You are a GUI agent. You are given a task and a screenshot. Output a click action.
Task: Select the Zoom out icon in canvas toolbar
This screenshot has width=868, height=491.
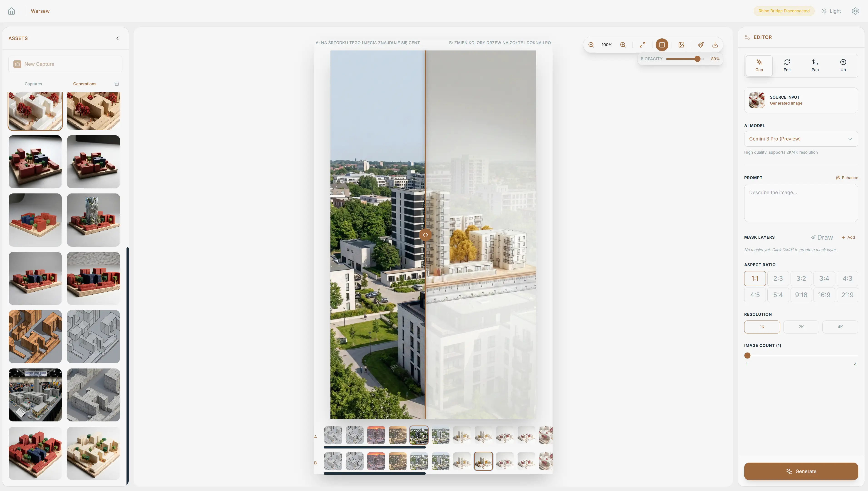591,45
